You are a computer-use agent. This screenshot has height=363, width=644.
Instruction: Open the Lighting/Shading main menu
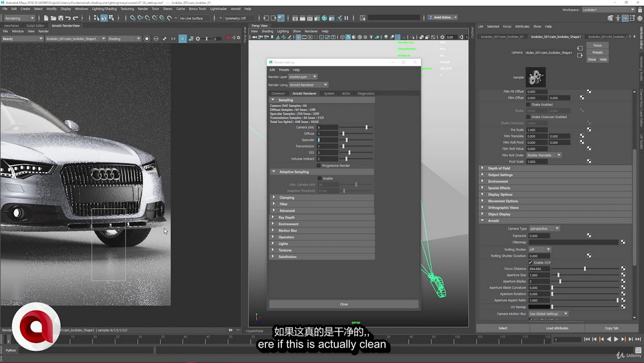click(x=104, y=8)
